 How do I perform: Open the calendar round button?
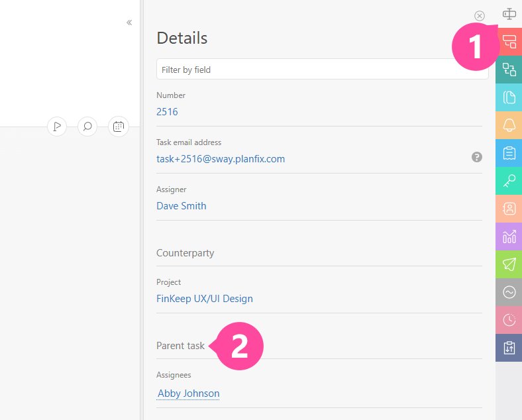coord(119,126)
